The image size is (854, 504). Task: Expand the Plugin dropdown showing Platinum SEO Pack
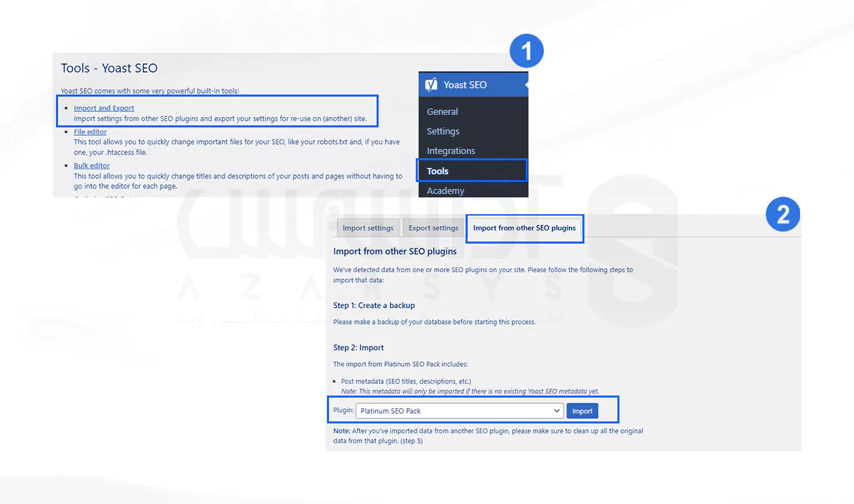[459, 411]
